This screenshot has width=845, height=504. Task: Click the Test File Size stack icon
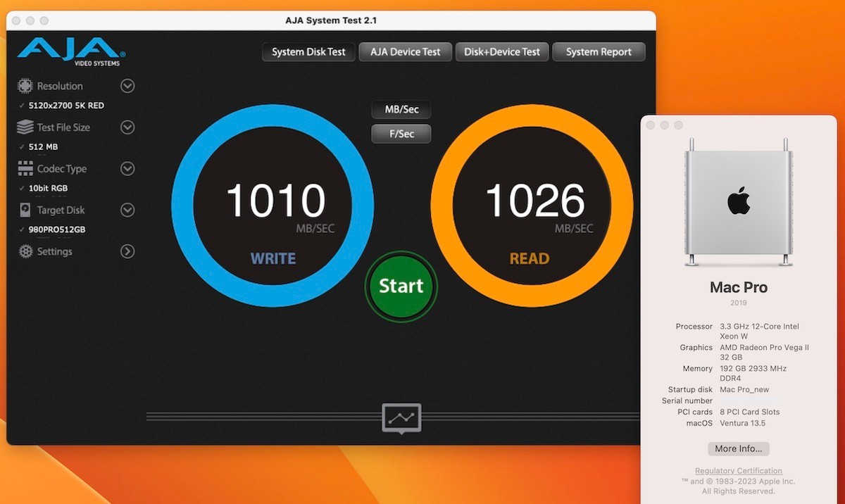coord(25,127)
